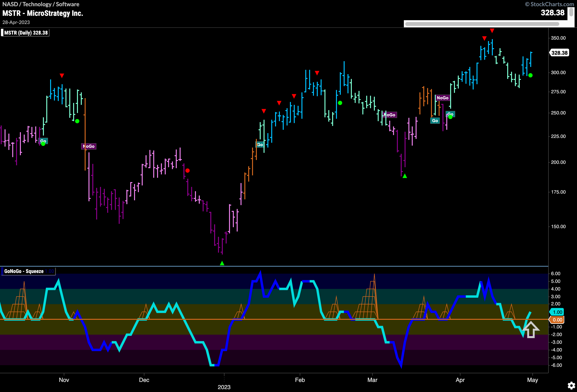Click the Go label in mid January
This screenshot has height=392, width=577.
click(260, 145)
